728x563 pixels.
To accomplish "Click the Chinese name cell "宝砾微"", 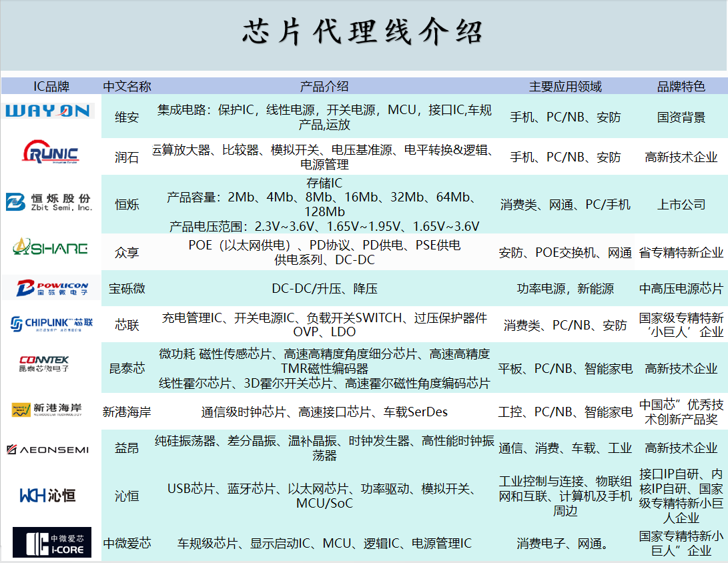I will coord(127,289).
